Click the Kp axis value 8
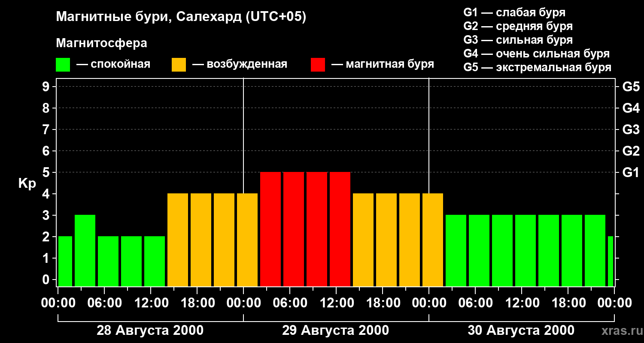 47,108
